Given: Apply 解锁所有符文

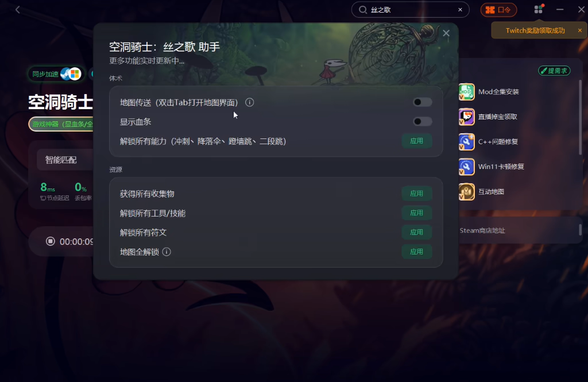Looking at the screenshot, I should pyautogui.click(x=417, y=232).
